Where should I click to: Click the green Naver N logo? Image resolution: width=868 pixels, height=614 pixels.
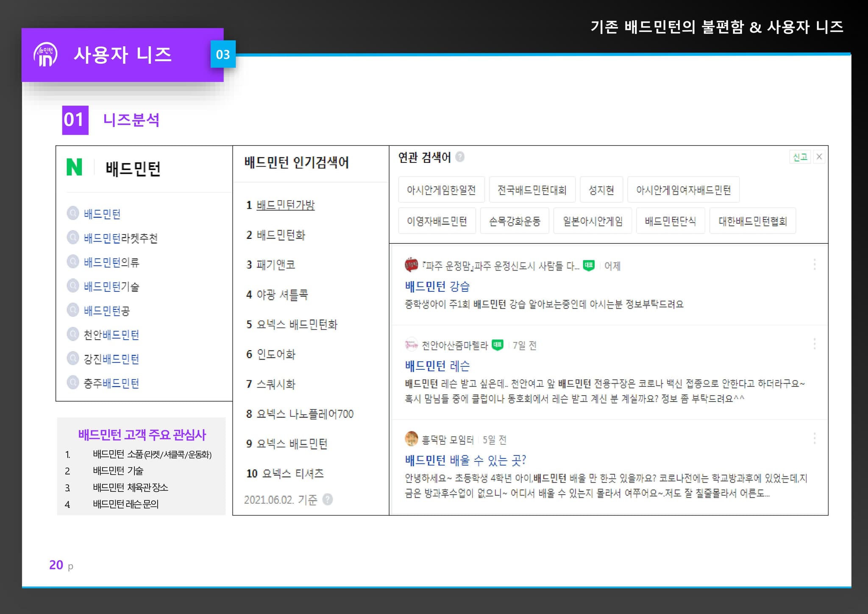click(74, 167)
